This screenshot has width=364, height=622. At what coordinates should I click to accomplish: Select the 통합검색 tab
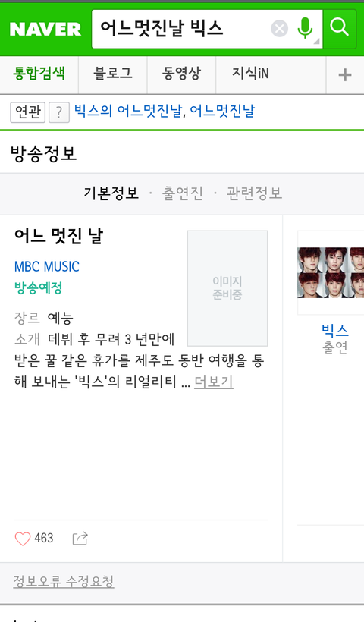coord(39,74)
